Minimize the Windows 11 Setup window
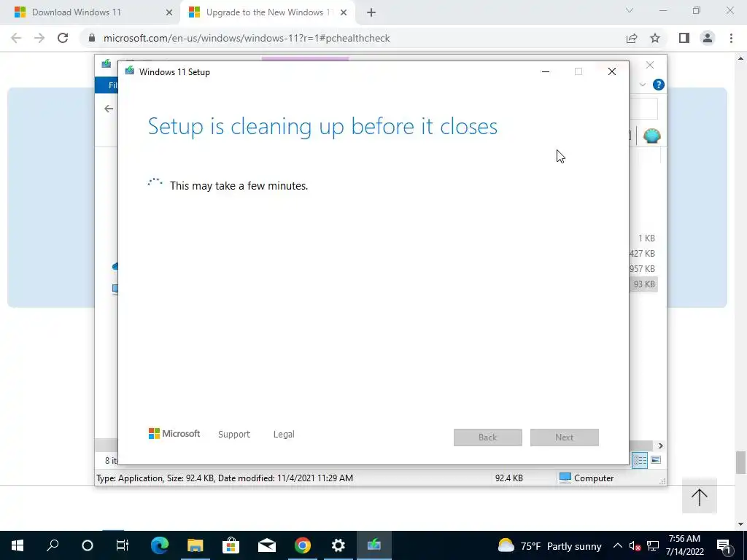The image size is (747, 560). (546, 71)
